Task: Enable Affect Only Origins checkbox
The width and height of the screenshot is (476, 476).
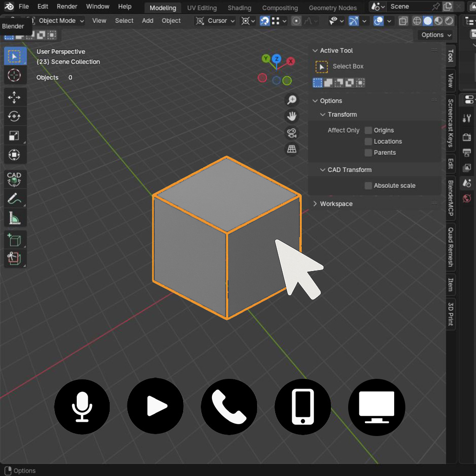Action: point(368,130)
